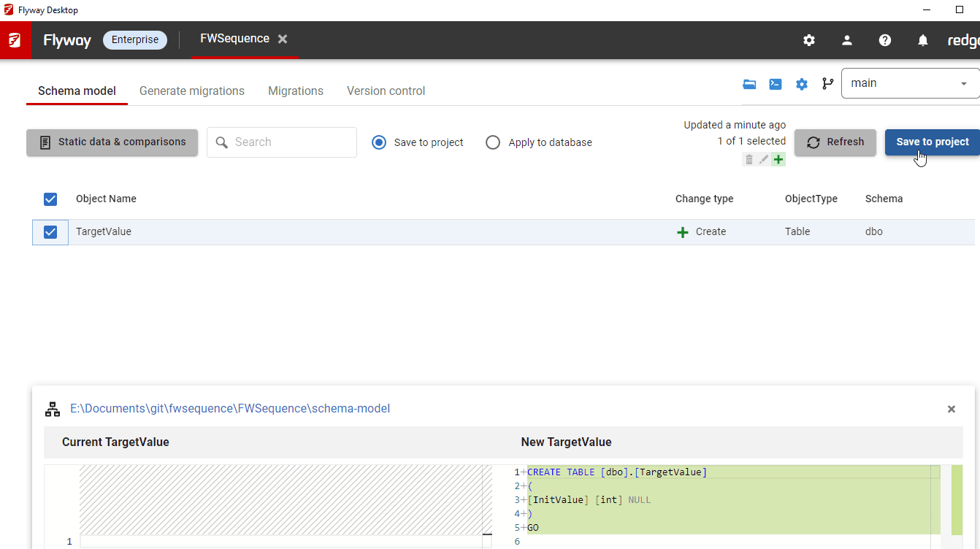The image size is (980, 549).
Task: Open the blue terminal console icon
Action: 776,84
